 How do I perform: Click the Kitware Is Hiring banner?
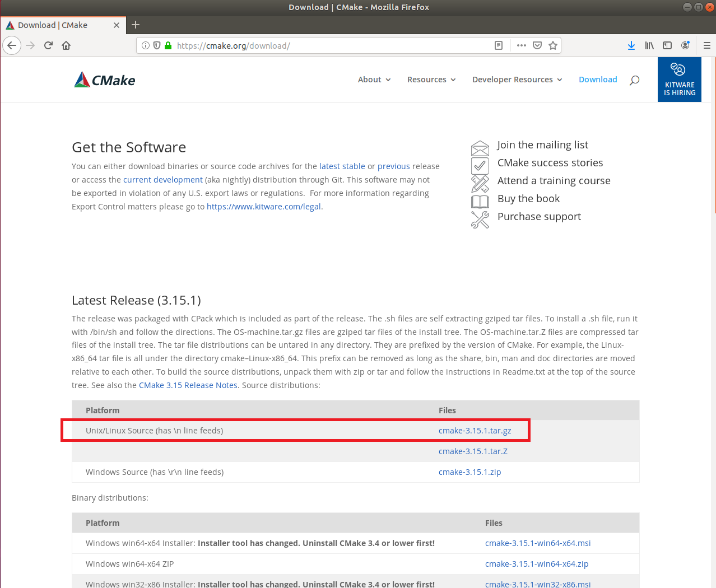coord(680,80)
